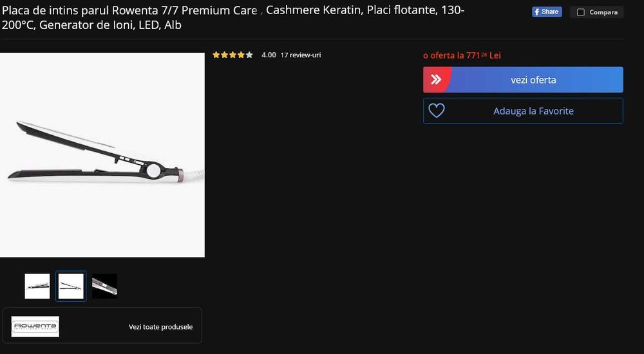Click the double-chevron arrow icon on the offer button

(x=436, y=80)
